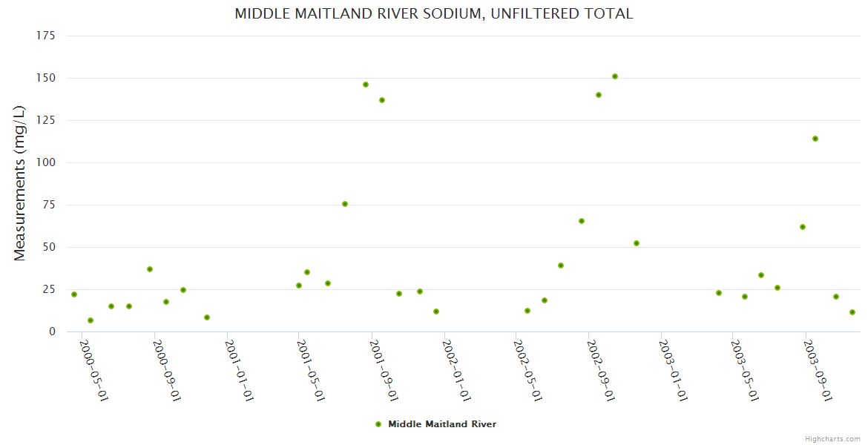Image resolution: width=868 pixels, height=445 pixels.
Task: Select the 75 mg/L point in mid 2001
Action: [x=345, y=204]
